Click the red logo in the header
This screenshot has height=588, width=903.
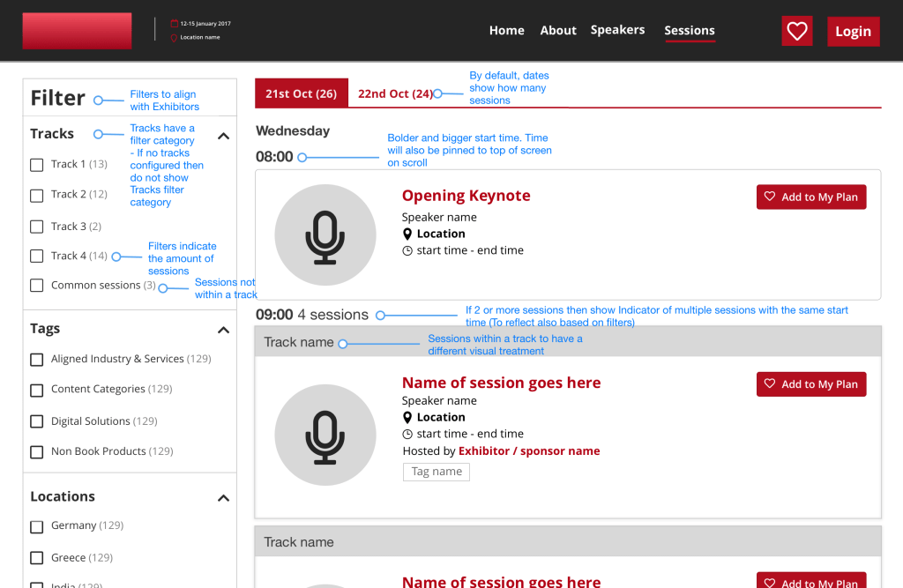click(x=77, y=31)
